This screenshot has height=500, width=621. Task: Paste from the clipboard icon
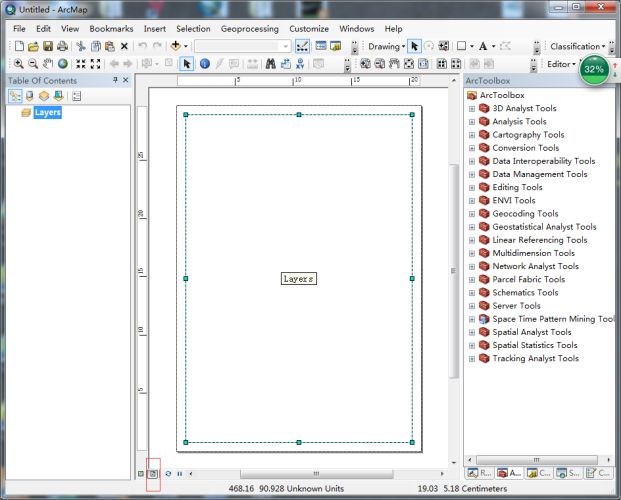tap(110, 46)
